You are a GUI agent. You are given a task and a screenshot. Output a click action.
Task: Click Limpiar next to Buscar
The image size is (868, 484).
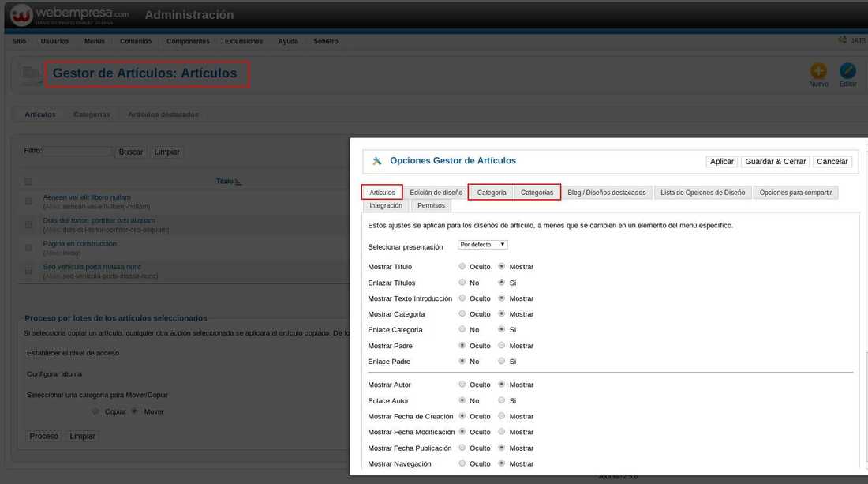click(166, 152)
